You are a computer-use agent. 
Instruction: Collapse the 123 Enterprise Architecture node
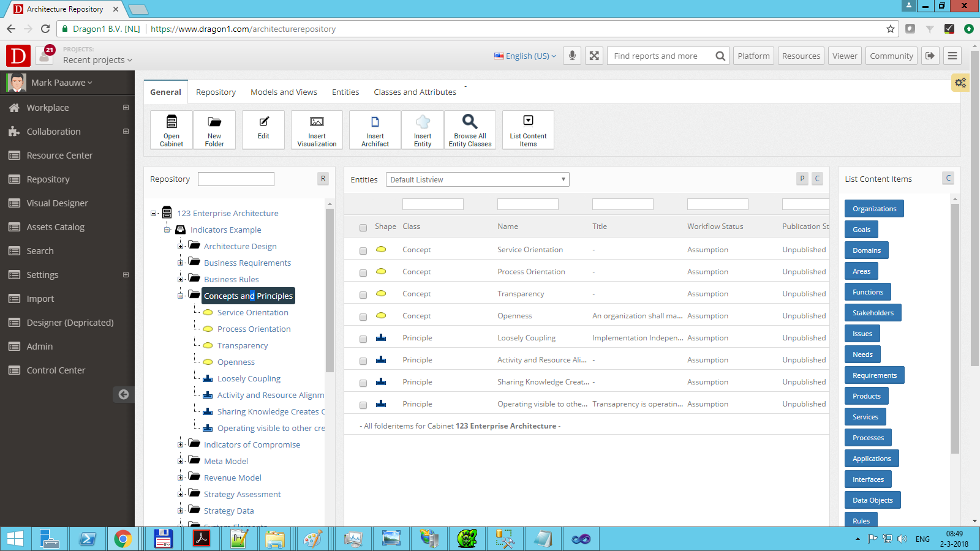[154, 214]
